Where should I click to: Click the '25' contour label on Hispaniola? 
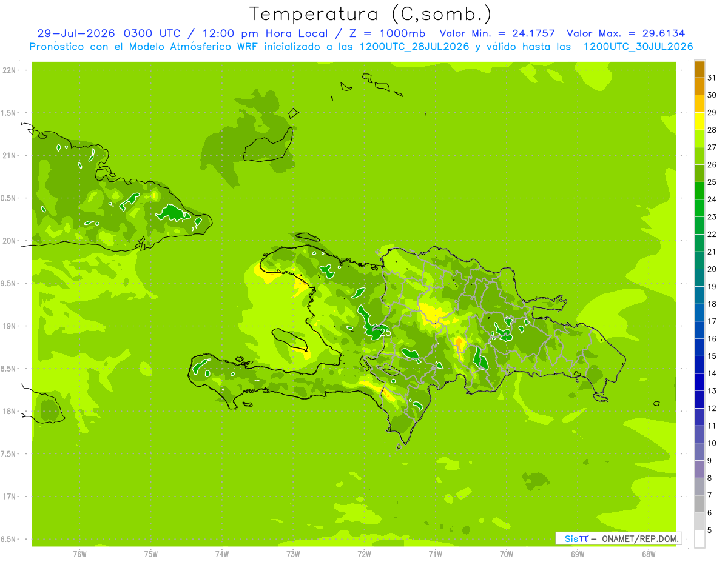[x=385, y=332]
